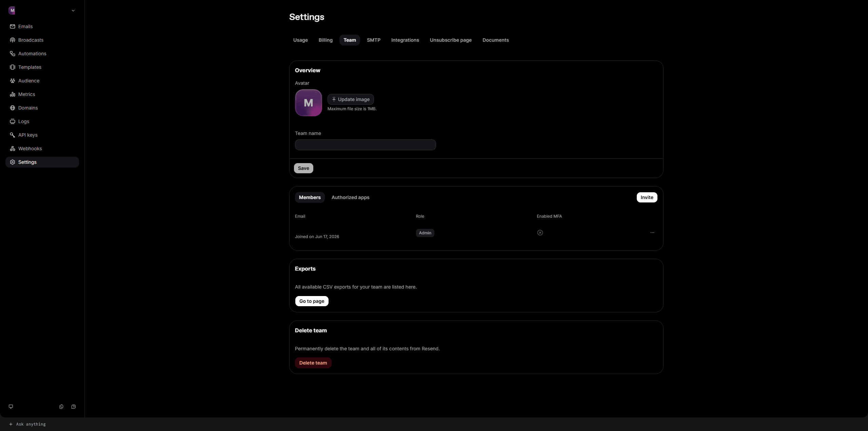
Task: Click the Templates sidebar icon
Action: coord(13,67)
